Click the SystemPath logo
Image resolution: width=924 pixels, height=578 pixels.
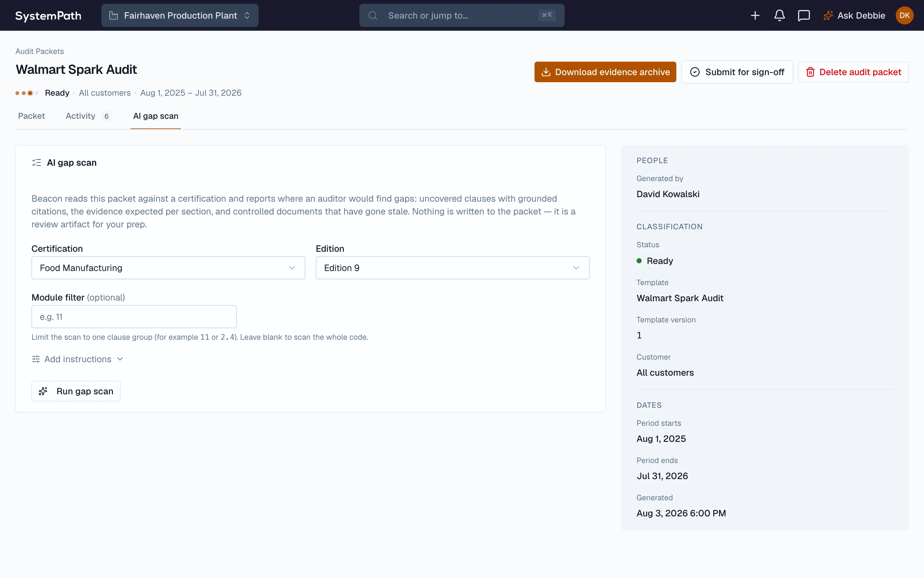click(x=48, y=16)
